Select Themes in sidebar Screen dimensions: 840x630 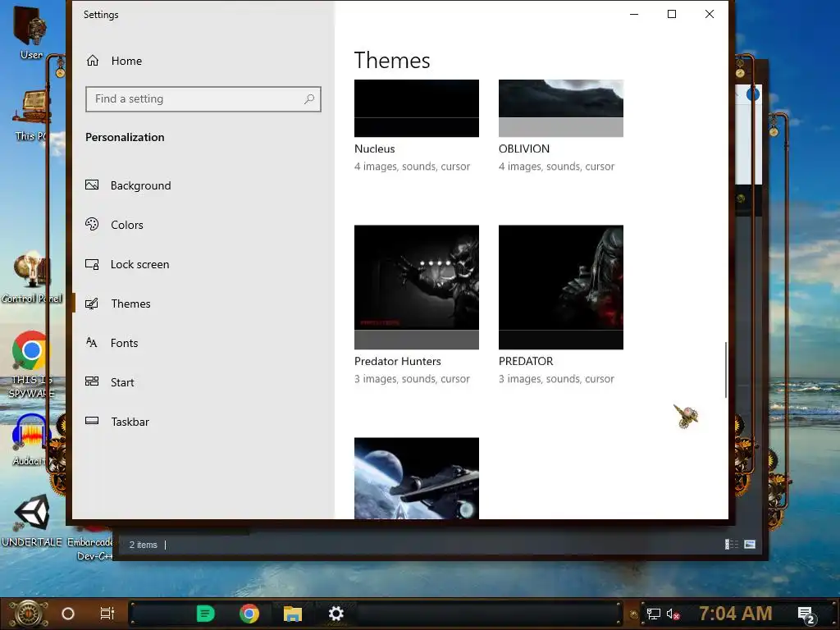point(118,304)
